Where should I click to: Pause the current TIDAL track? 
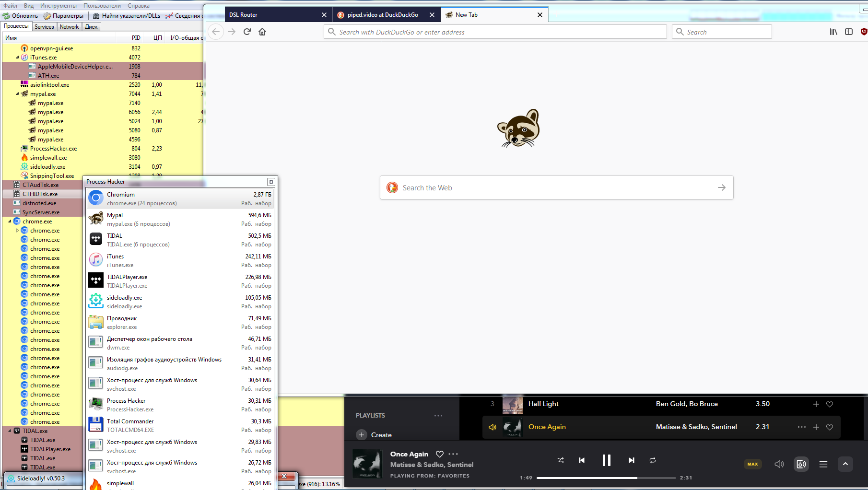pos(607,460)
